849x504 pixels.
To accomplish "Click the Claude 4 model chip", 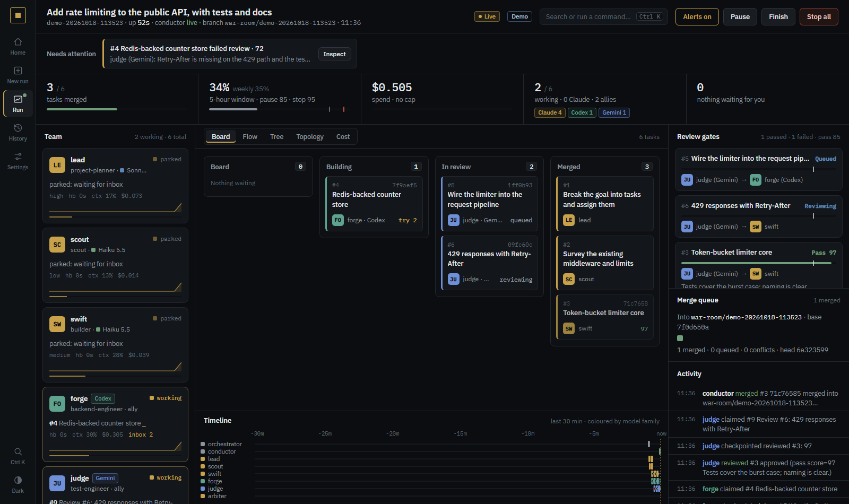I will point(550,112).
